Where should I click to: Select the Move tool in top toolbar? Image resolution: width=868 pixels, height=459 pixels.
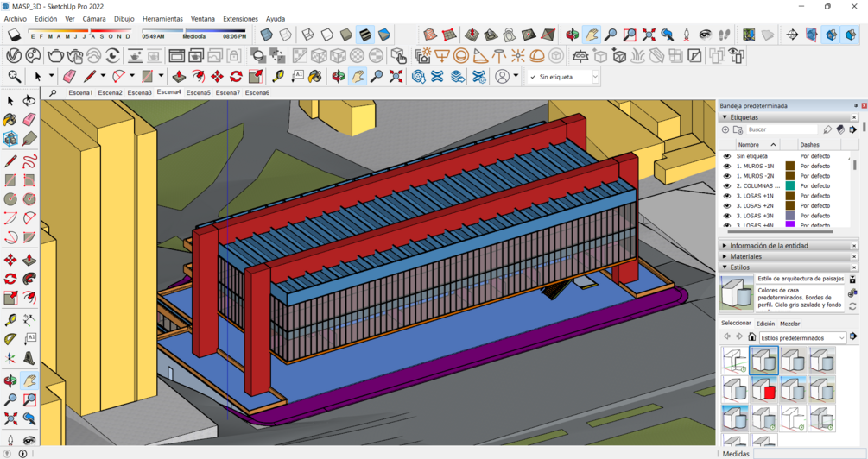pyautogui.click(x=217, y=76)
